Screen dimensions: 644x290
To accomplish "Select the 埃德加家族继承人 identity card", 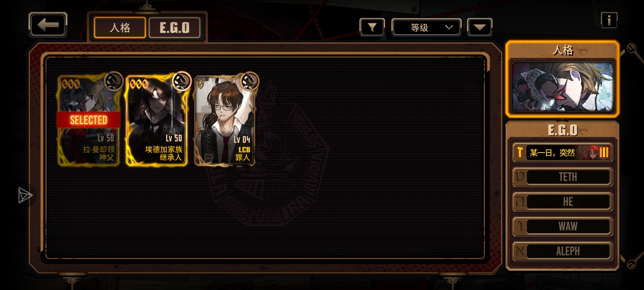I will tap(157, 120).
